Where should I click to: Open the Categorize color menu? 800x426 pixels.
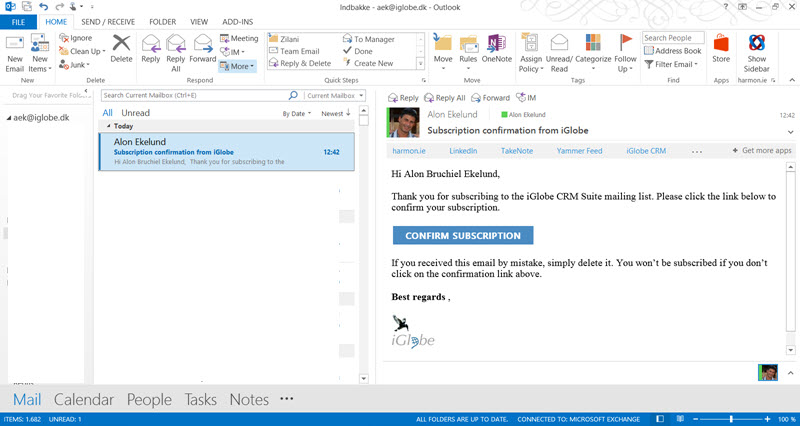coord(593,53)
